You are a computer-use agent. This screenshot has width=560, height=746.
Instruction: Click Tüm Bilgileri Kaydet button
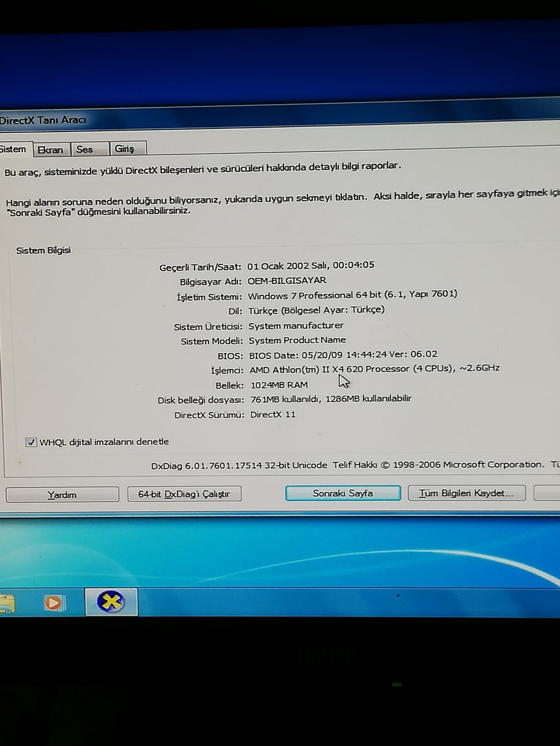pyautogui.click(x=466, y=493)
